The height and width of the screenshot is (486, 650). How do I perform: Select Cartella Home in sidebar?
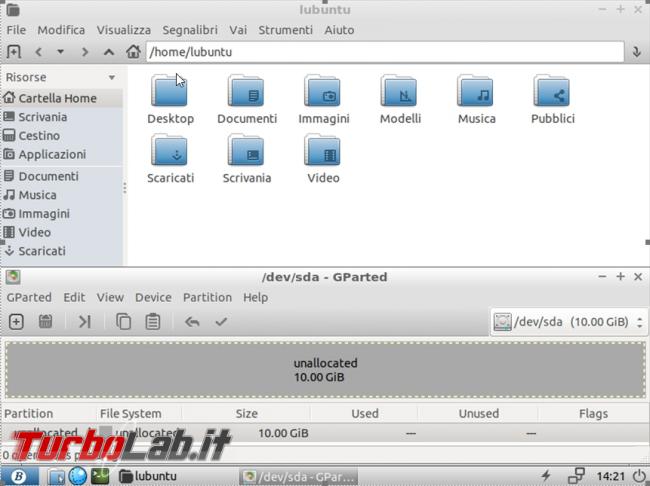pyautogui.click(x=61, y=98)
